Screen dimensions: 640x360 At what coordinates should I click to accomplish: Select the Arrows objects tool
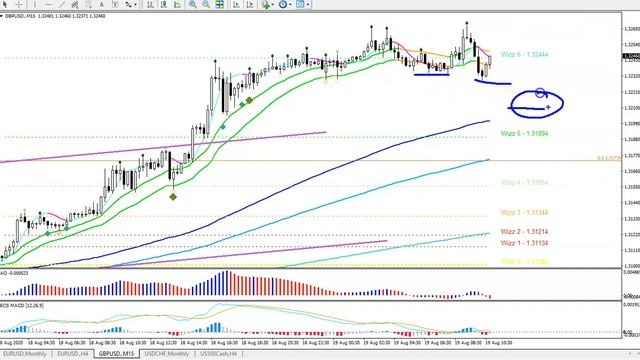pos(129,4)
